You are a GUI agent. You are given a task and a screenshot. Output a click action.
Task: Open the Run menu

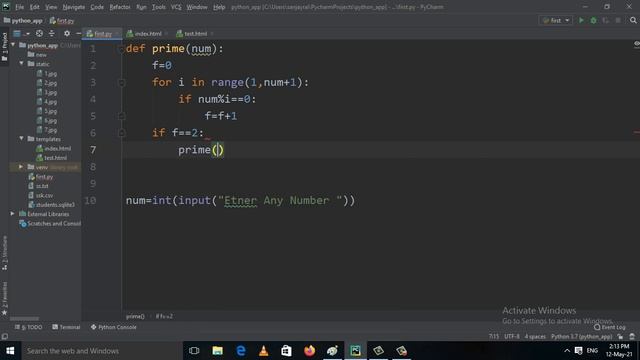tap(141, 7)
